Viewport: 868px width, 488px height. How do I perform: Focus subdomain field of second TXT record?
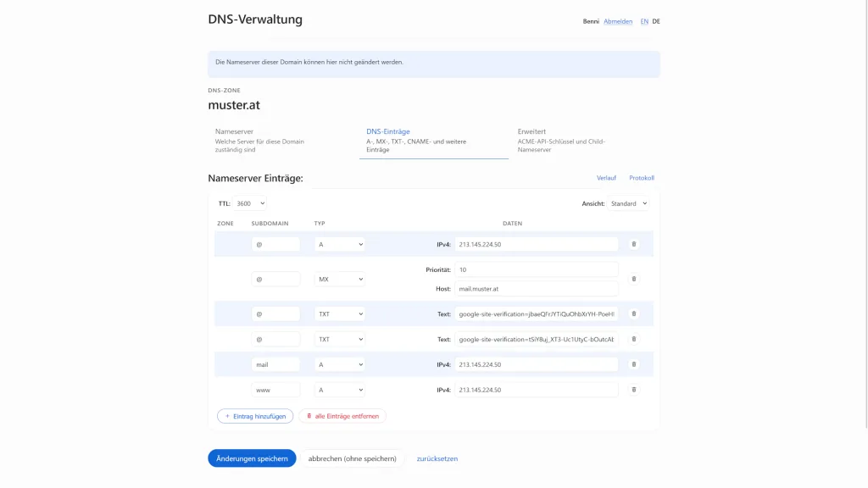pyautogui.click(x=275, y=339)
